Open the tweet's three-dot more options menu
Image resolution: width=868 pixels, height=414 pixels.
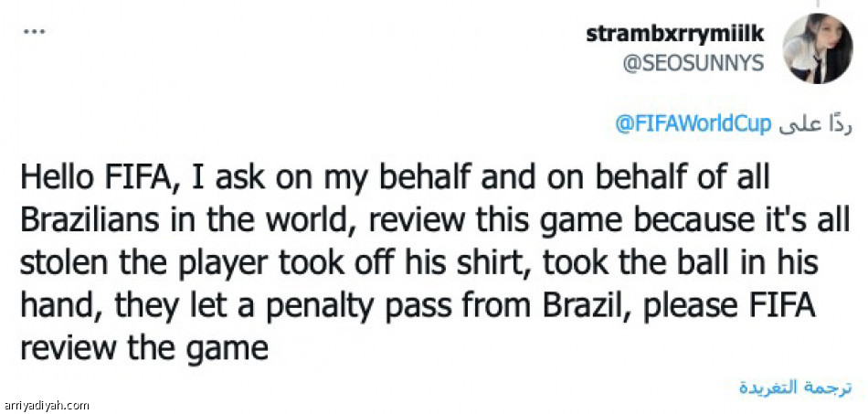(x=34, y=30)
